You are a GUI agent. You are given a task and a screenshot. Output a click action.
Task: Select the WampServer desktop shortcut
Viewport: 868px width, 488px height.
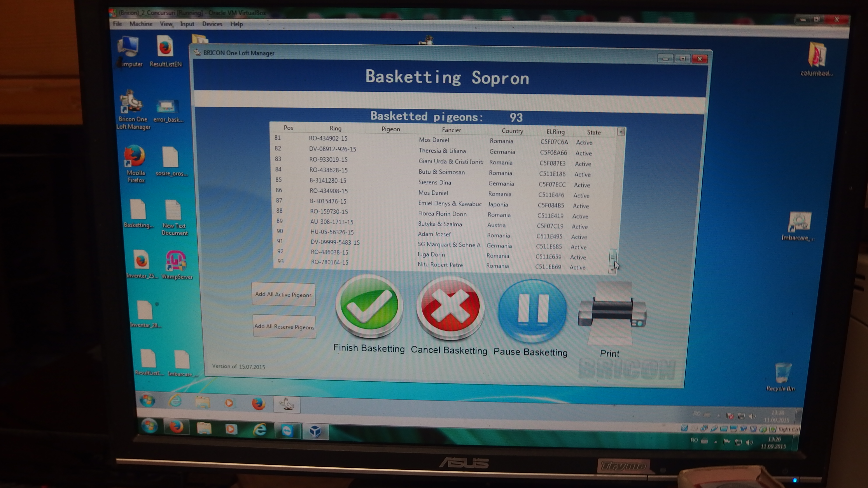[177, 265]
